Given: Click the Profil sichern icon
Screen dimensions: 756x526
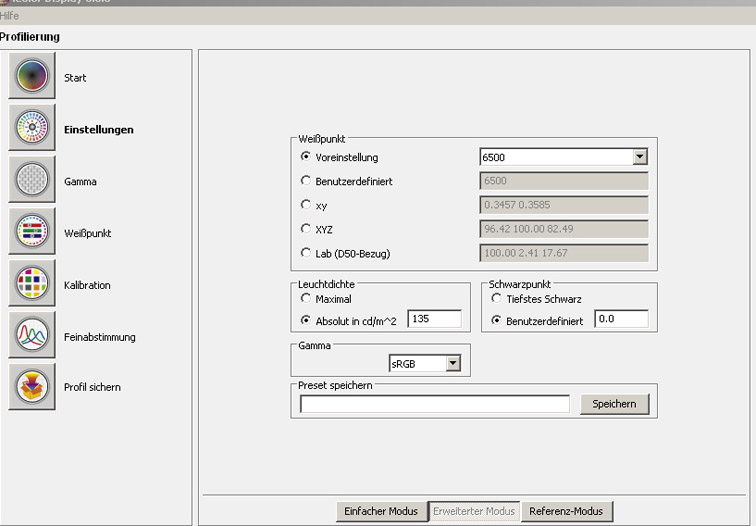Looking at the screenshot, I should point(32,387).
